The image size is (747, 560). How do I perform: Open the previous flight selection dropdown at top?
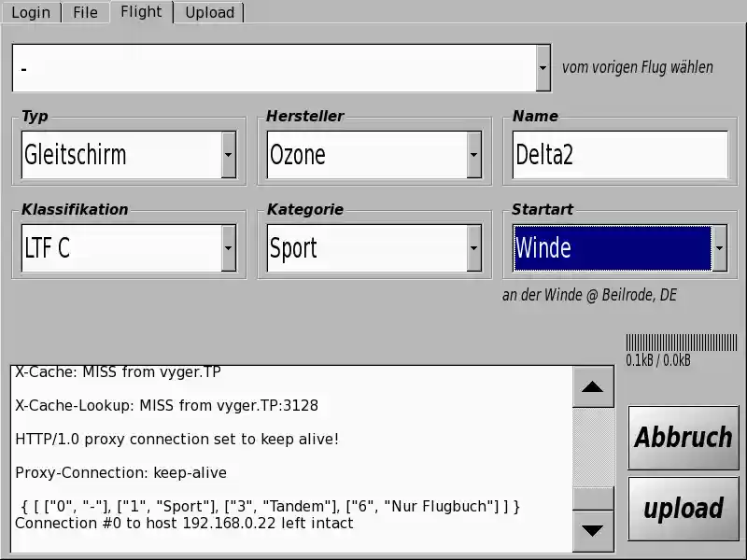point(543,68)
